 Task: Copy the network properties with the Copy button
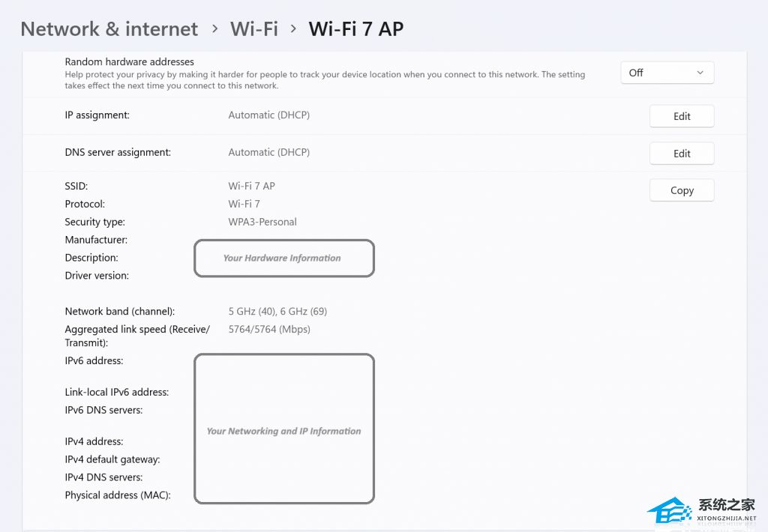(x=682, y=190)
